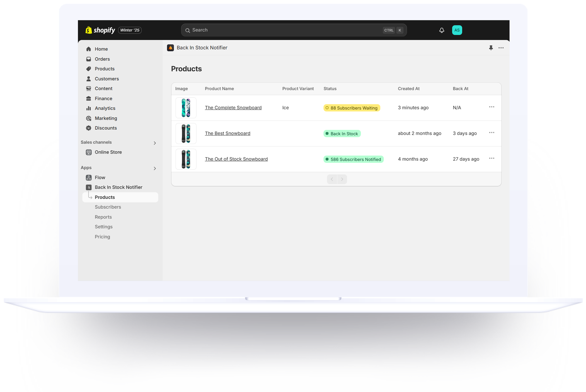Click the Online Store channel icon
The width and height of the screenshot is (586, 392).
(x=89, y=152)
